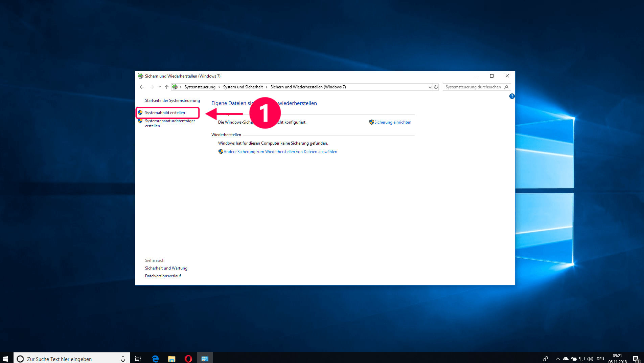Click the OneDrive cloud tray icon
This screenshot has height=363, width=644.
566,359
